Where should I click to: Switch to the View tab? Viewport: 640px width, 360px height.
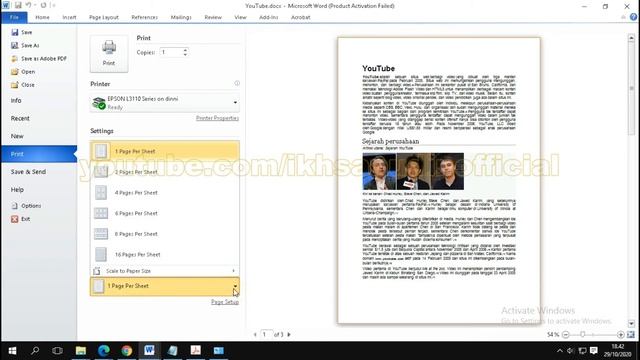240,17
